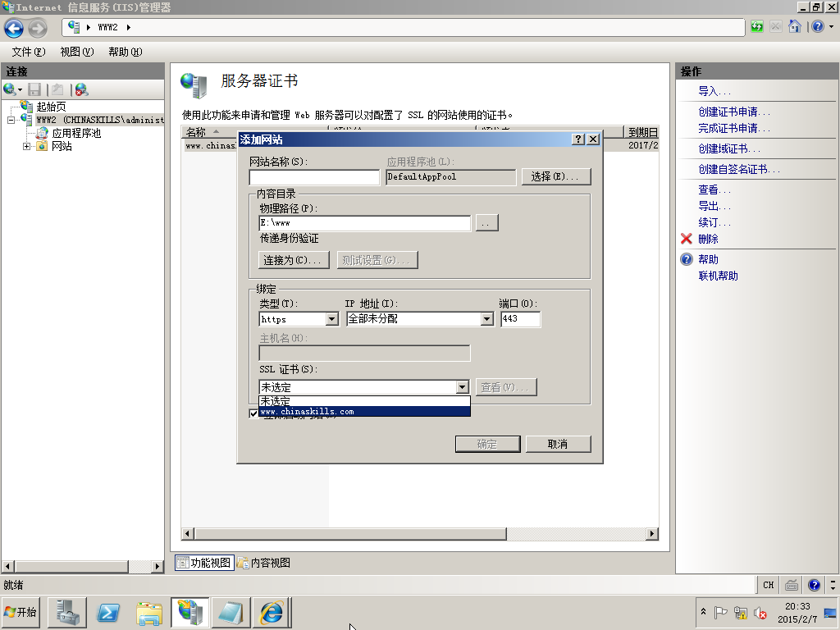The height and width of the screenshot is (630, 840).
Task: Click the Select application pool button
Action: click(x=556, y=177)
